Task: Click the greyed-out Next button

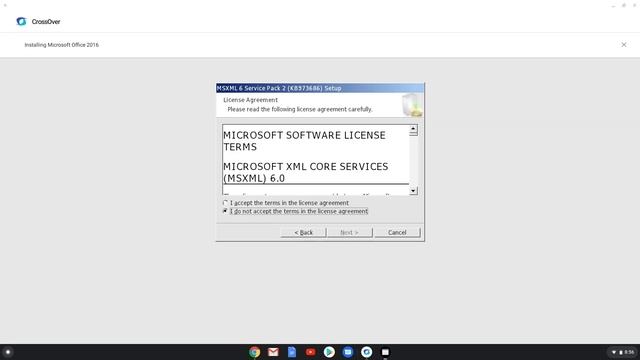Action: point(349,232)
